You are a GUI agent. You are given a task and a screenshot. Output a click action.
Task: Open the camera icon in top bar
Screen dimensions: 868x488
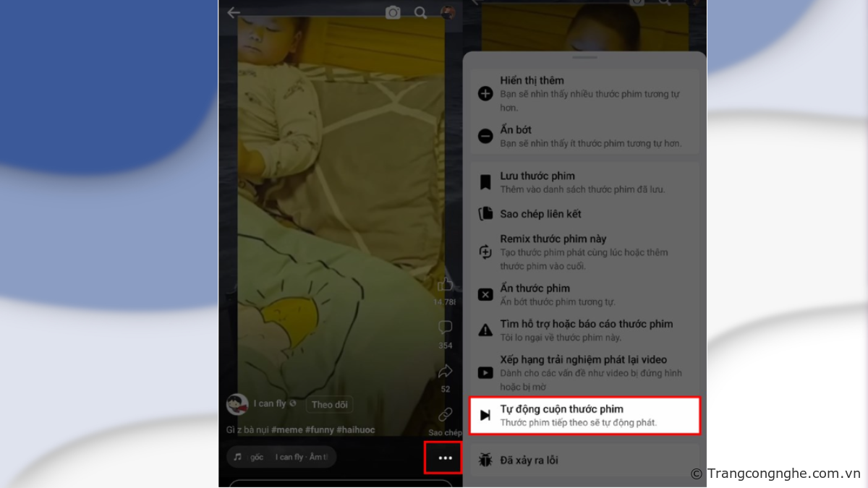tap(393, 12)
